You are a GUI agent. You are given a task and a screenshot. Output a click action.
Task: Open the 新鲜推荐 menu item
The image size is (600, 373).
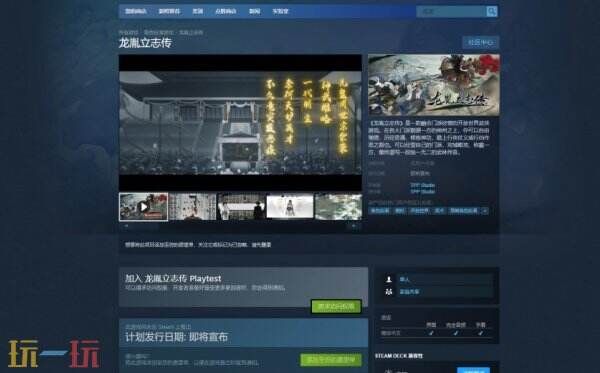(169, 11)
